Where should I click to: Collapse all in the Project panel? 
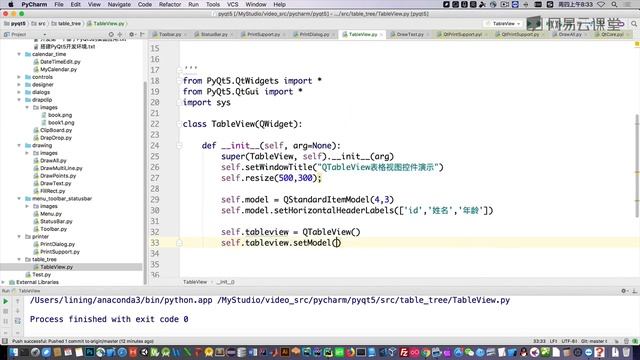120,35
